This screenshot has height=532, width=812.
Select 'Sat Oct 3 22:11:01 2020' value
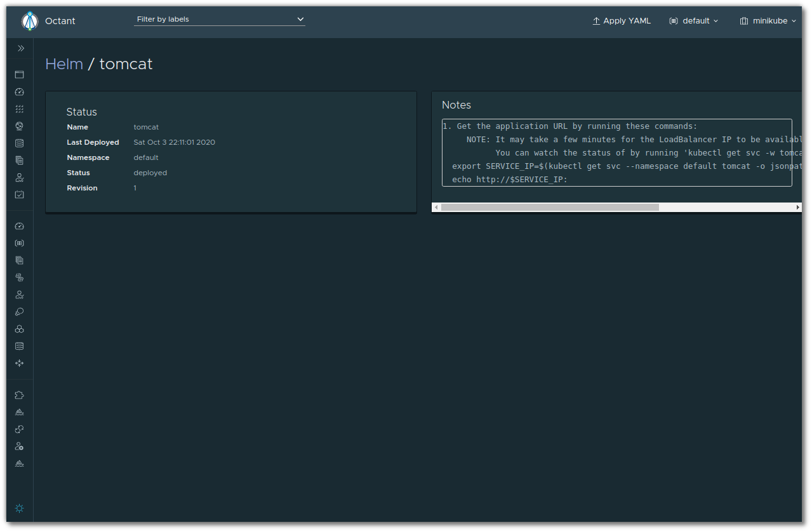pos(175,142)
